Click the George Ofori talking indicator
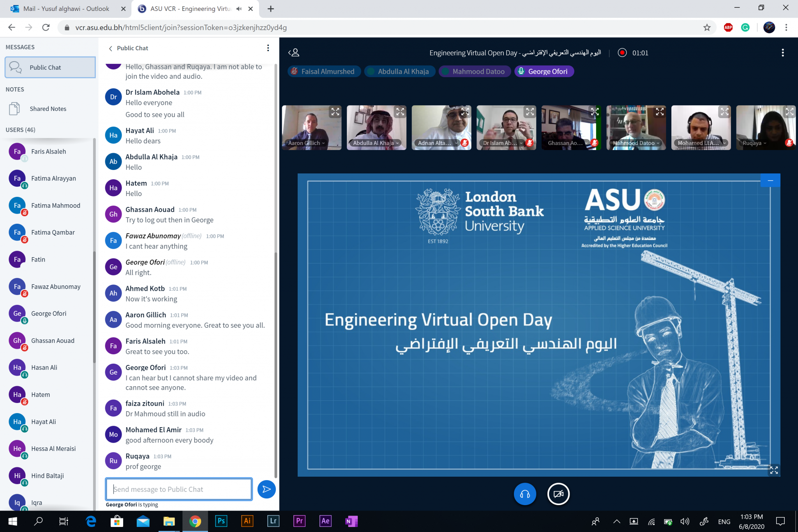Viewport: 798px width, 532px height. pos(544,71)
